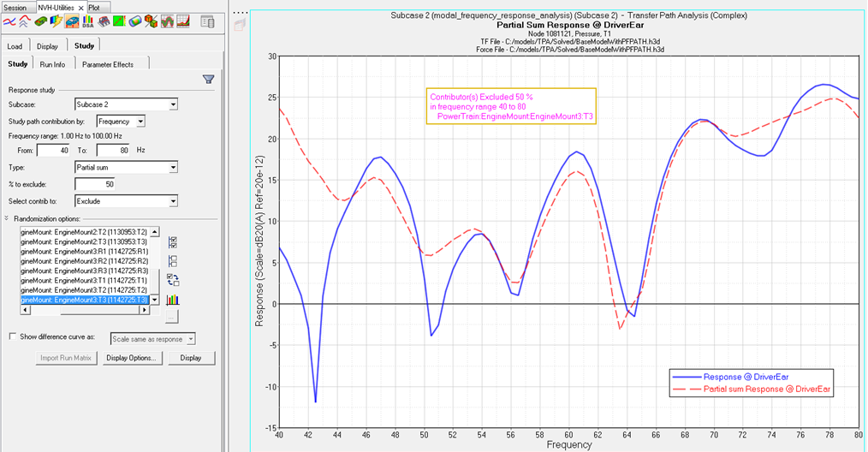868x452 pixels.
Task: Click the invert selection icon
Action: coord(173,280)
